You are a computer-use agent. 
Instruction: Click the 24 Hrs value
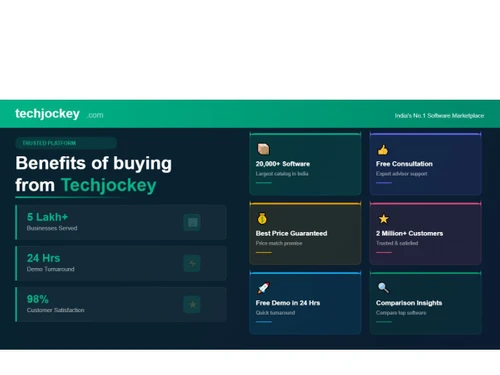(x=43, y=258)
